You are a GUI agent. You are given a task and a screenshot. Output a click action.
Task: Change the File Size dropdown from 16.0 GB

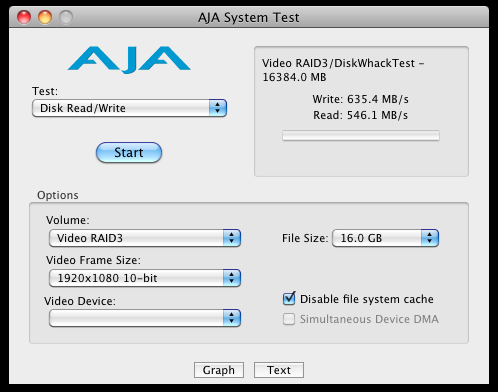(x=385, y=238)
